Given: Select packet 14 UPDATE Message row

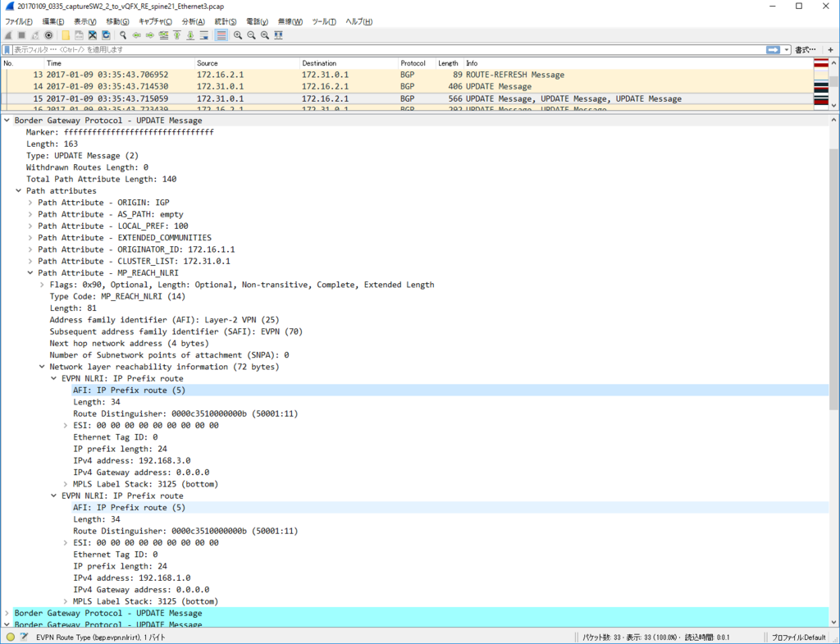Looking at the screenshot, I should coord(407,87).
